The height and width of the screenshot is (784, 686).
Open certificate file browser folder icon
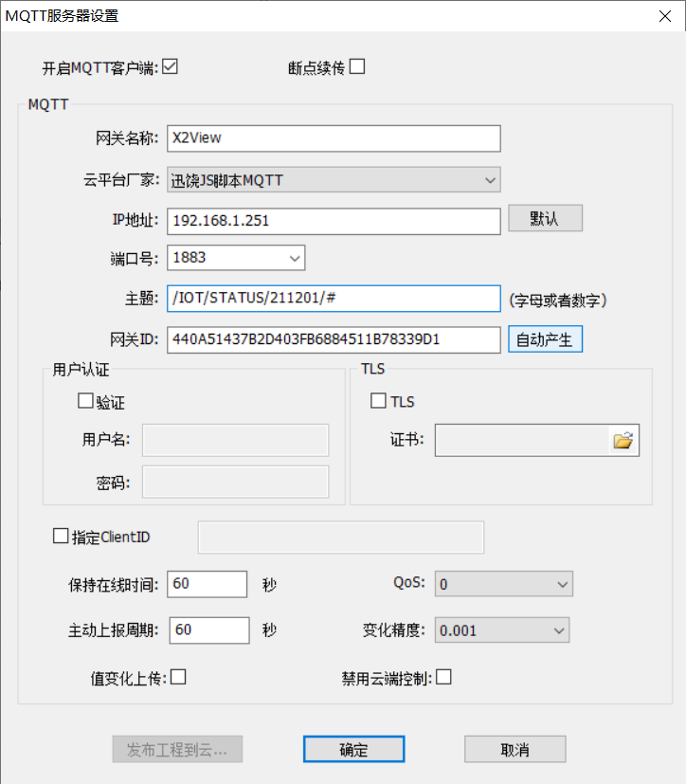(623, 441)
